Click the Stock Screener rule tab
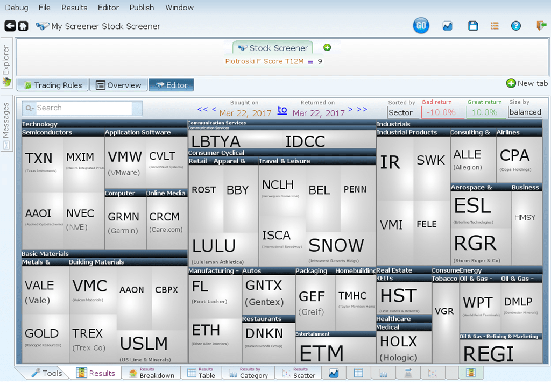This screenshot has width=551, height=392. tap(272, 48)
